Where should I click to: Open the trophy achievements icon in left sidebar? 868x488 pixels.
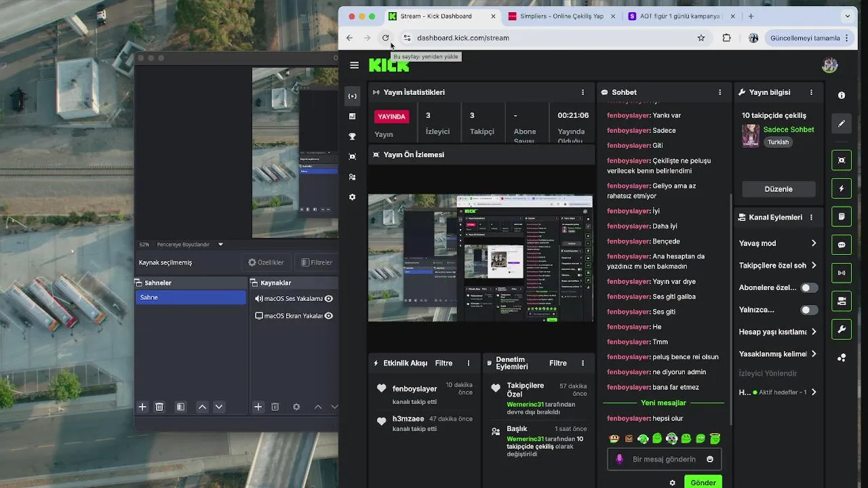coord(352,136)
